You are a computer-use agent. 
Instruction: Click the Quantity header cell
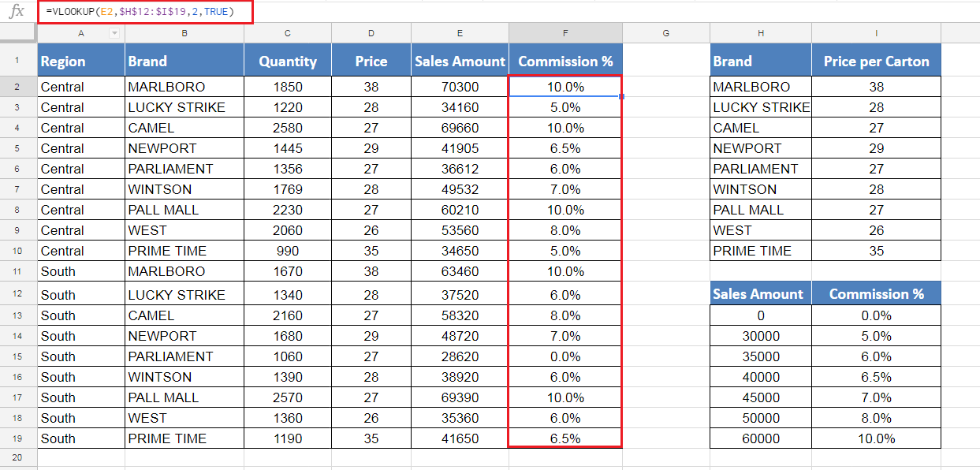pos(288,60)
